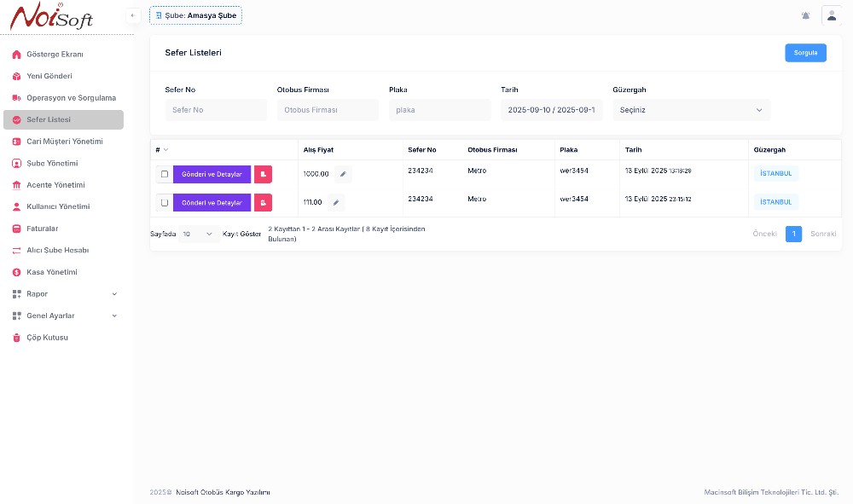Click the Sefer No input field
The image size is (853, 504).
click(216, 110)
